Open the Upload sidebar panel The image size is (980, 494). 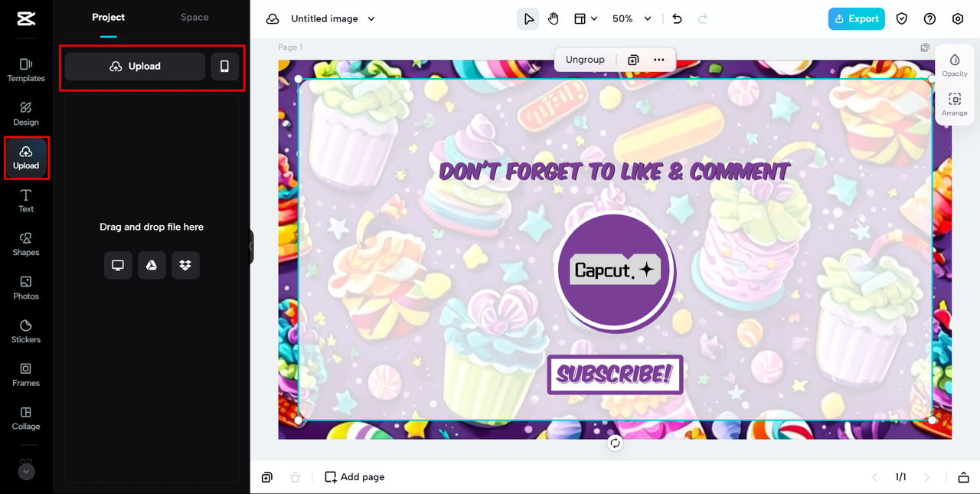(26, 158)
